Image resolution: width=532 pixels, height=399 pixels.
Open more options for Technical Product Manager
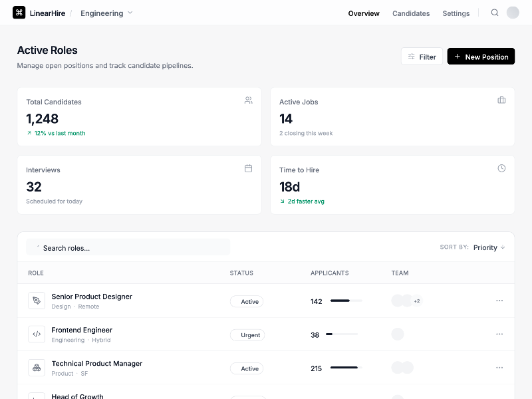tap(499, 368)
